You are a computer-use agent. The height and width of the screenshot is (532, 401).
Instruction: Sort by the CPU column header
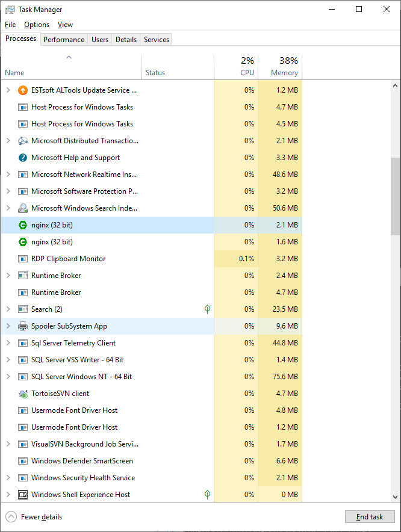[236, 67]
